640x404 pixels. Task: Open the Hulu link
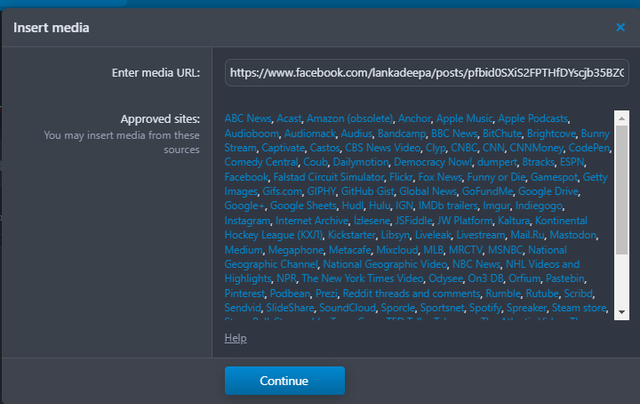click(x=380, y=206)
